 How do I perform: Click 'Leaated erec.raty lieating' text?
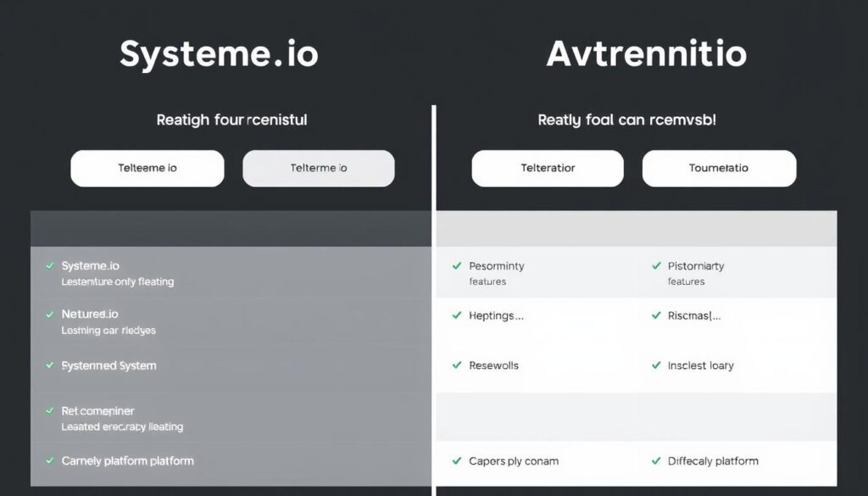122,426
